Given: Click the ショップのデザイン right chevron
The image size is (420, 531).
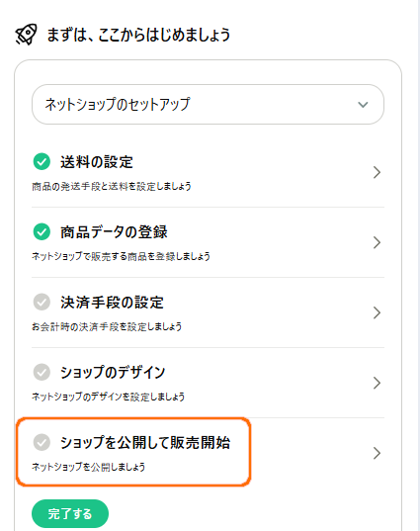Looking at the screenshot, I should [377, 383].
